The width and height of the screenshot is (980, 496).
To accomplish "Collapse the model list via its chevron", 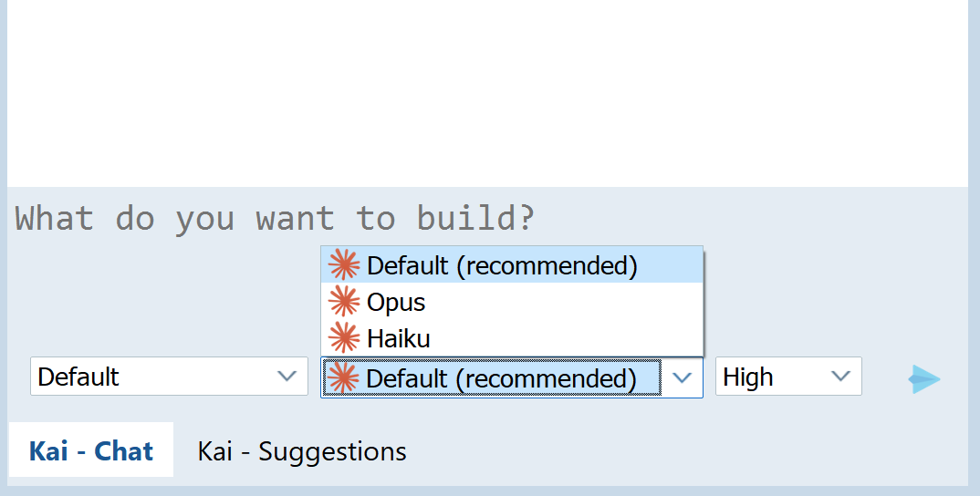I will (682, 377).
